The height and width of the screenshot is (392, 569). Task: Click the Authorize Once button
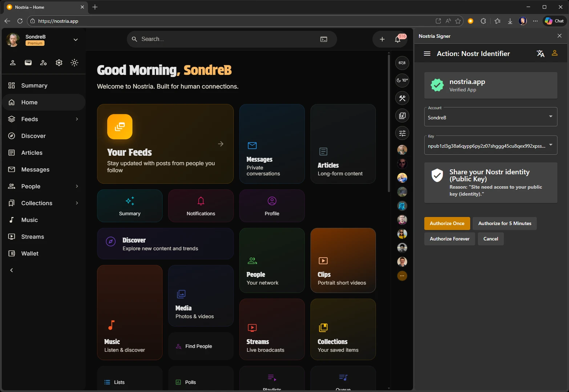point(447,223)
